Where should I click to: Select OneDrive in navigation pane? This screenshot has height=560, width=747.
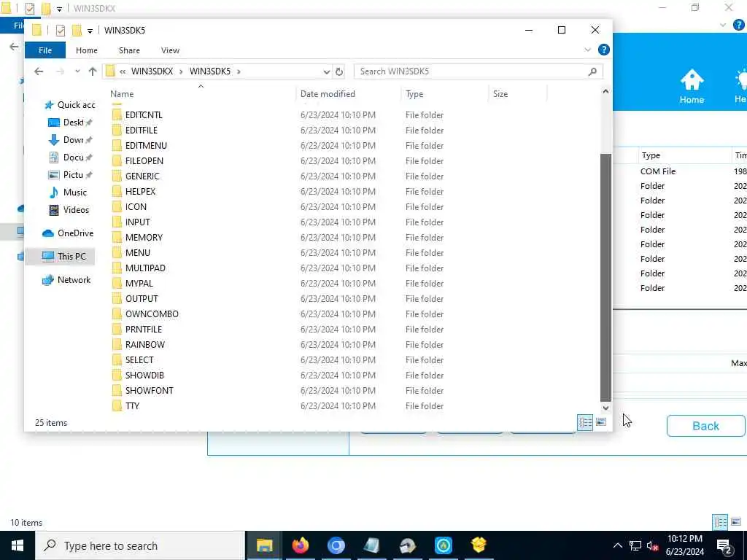(x=68, y=233)
